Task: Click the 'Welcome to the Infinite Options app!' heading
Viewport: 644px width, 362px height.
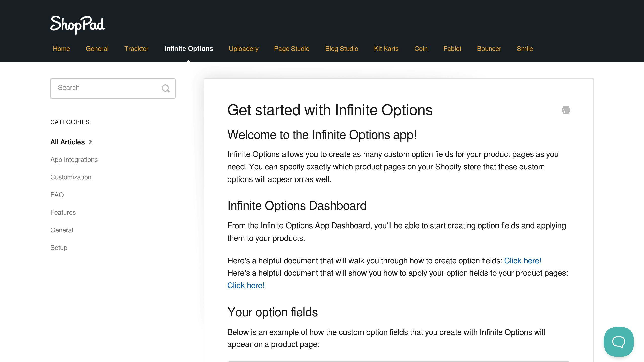Action: pos(322,135)
